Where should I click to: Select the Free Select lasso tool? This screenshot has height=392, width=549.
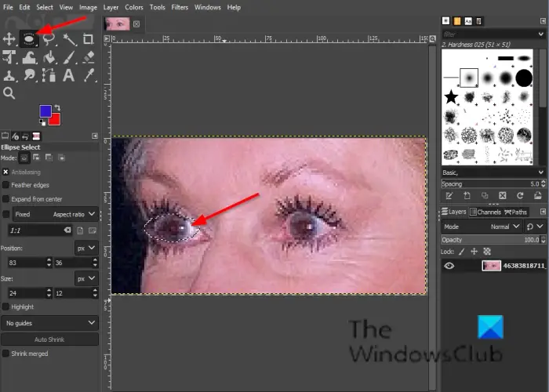pos(49,39)
